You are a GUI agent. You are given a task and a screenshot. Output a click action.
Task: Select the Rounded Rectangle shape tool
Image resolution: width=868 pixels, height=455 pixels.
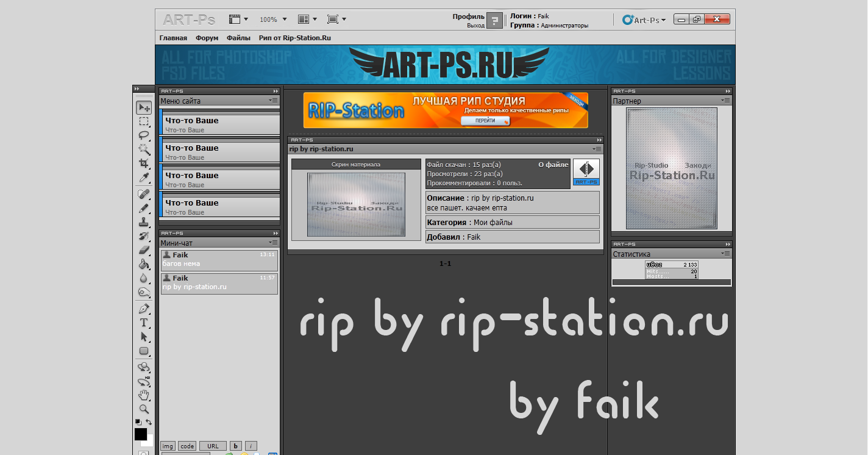pyautogui.click(x=144, y=351)
